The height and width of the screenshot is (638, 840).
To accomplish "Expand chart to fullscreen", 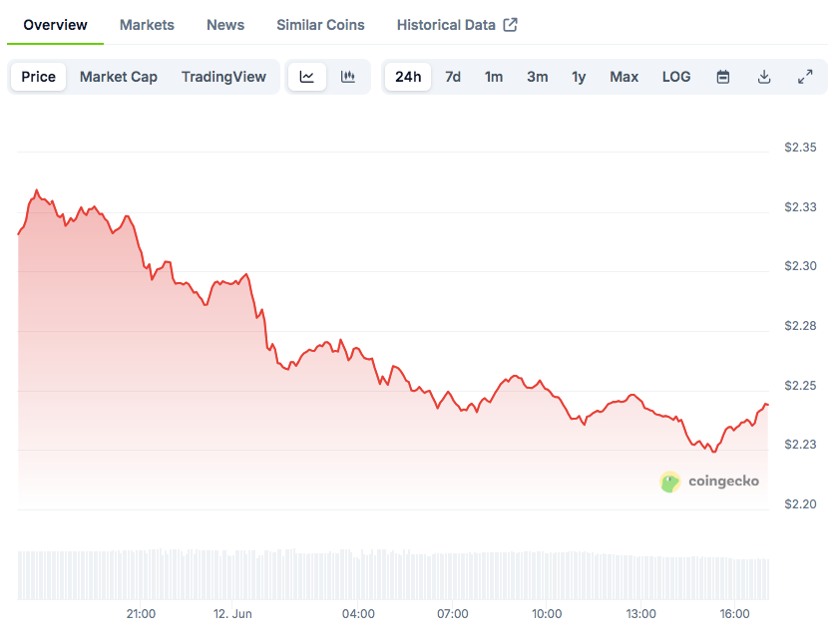I will pos(805,77).
